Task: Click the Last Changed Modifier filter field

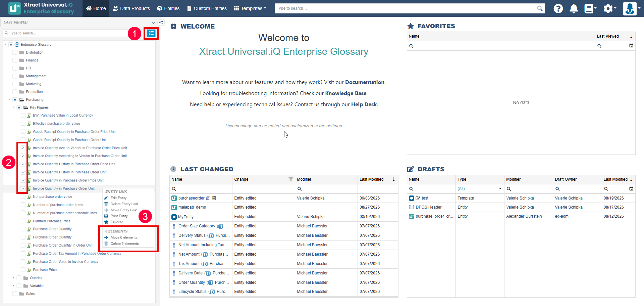Action: 326,189
